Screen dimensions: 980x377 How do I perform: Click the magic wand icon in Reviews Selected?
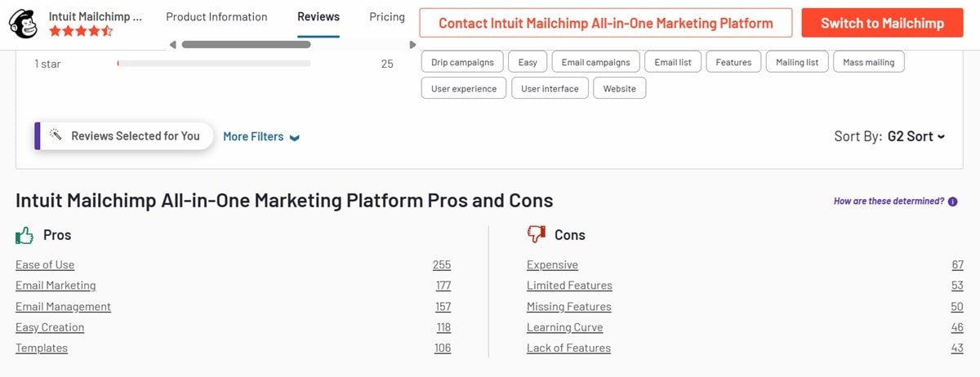coord(56,135)
